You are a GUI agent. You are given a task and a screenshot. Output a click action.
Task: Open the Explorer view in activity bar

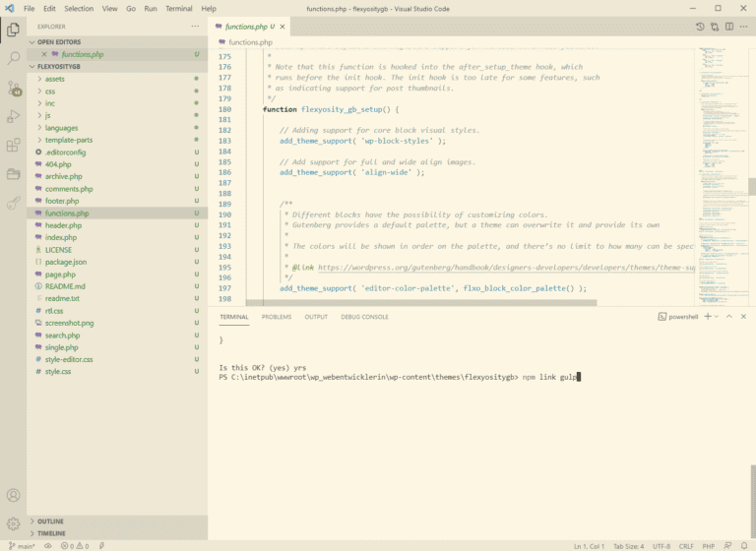[x=13, y=30]
